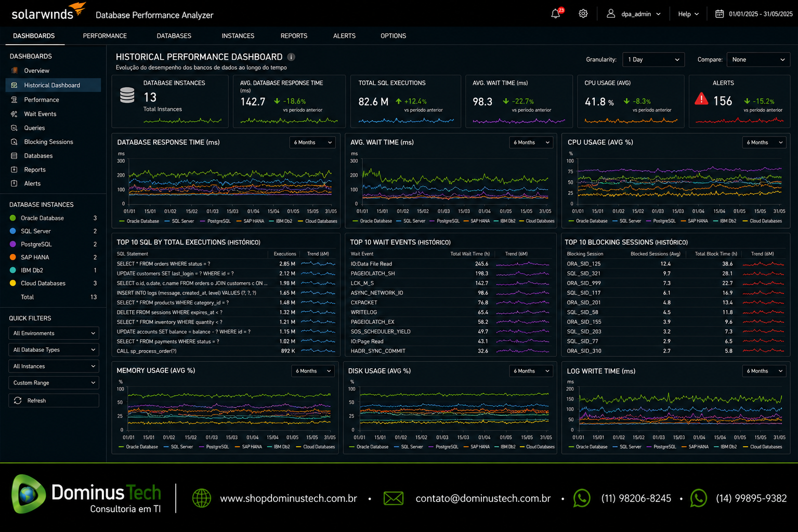
Task: Click the database stack icon in Instances card
Action: (127, 95)
